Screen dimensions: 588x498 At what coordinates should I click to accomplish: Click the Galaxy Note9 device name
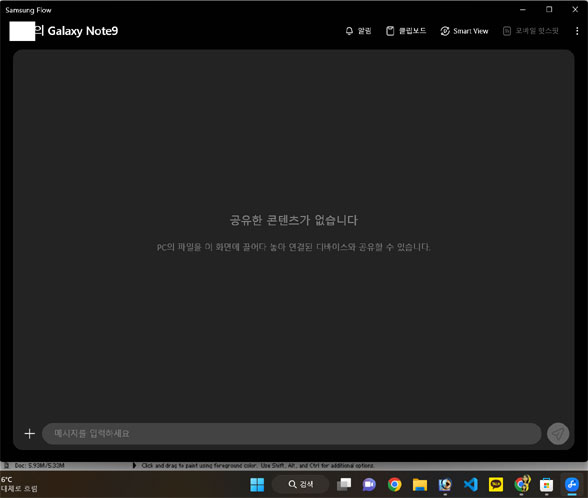tap(82, 31)
